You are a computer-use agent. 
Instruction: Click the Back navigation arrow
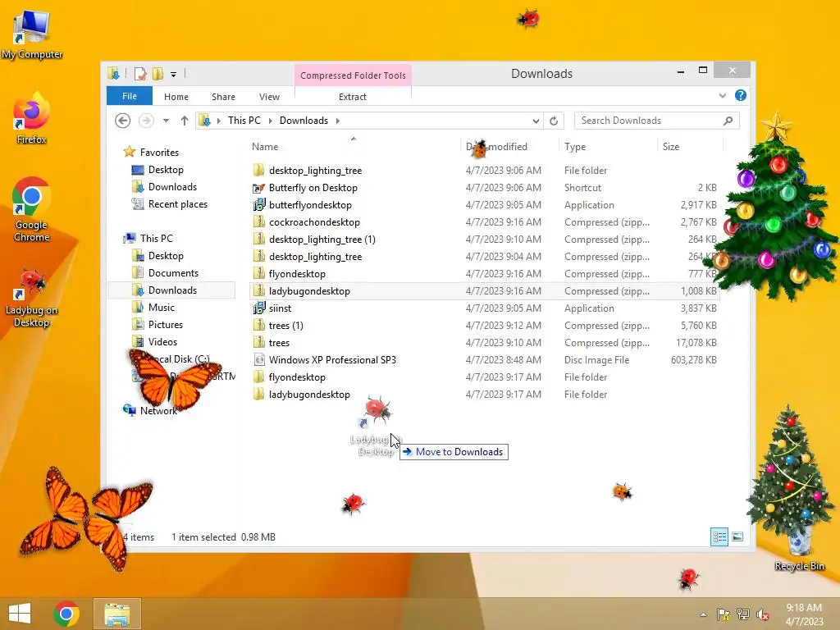coord(123,121)
